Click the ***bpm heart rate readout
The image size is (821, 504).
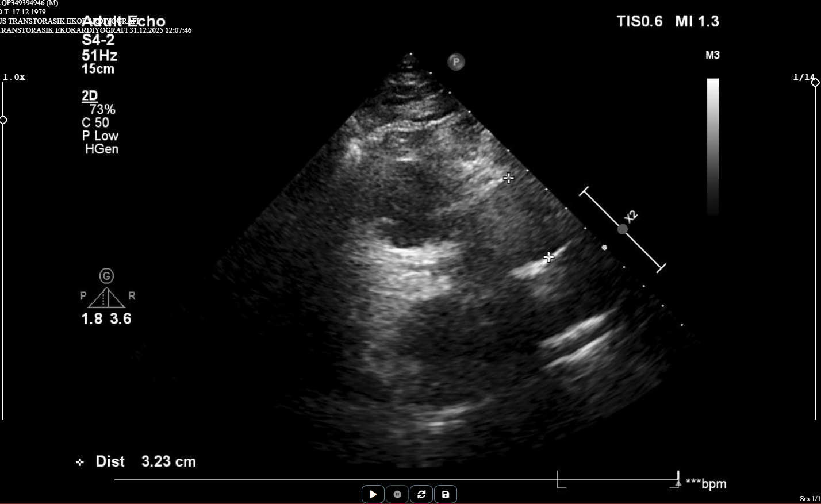[706, 484]
